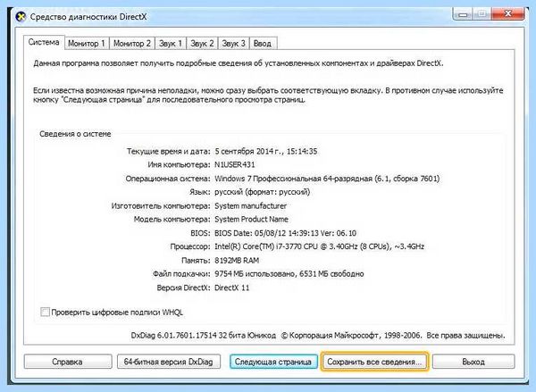Click the DirectX 11 version value
The height and width of the screenshot is (392, 536).
[x=231, y=288]
